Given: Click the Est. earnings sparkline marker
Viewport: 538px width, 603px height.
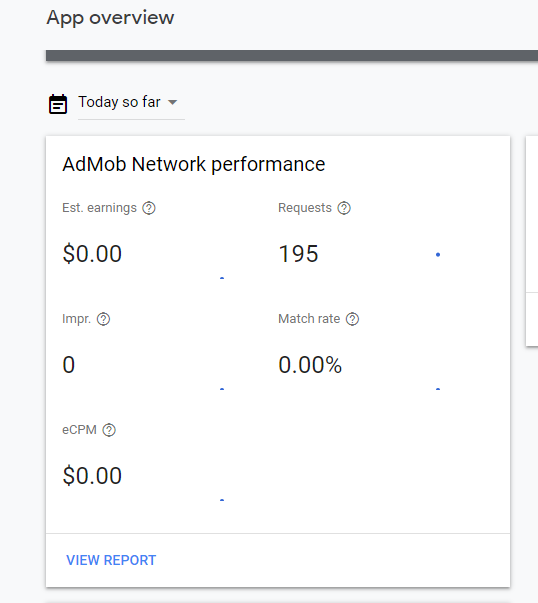Looking at the screenshot, I should [222, 278].
